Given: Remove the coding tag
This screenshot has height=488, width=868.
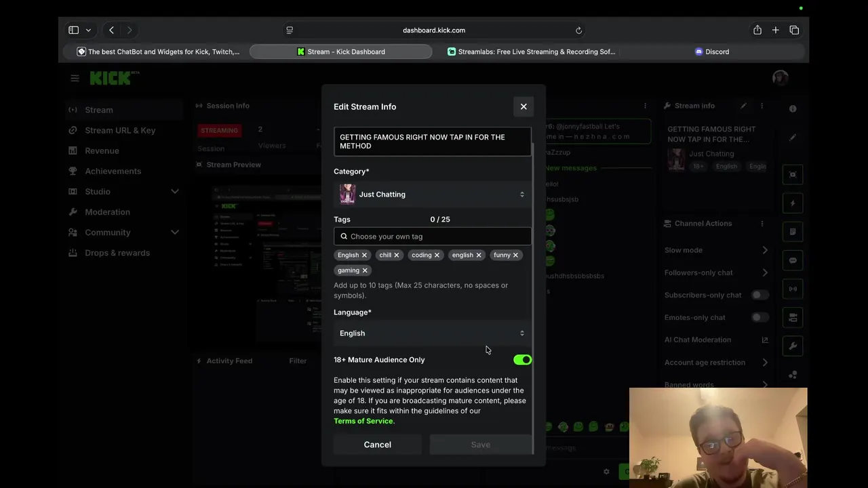Looking at the screenshot, I should tap(437, 255).
